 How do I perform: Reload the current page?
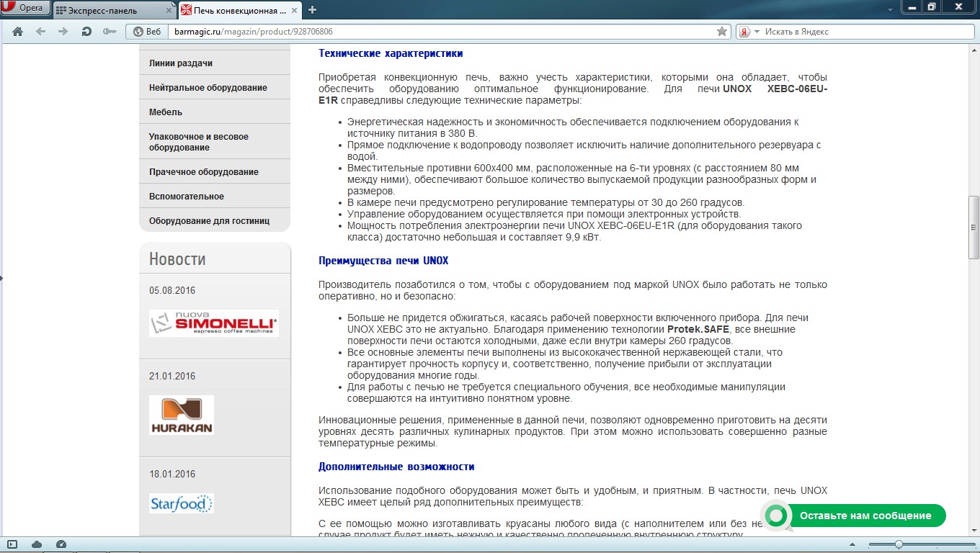tap(86, 32)
